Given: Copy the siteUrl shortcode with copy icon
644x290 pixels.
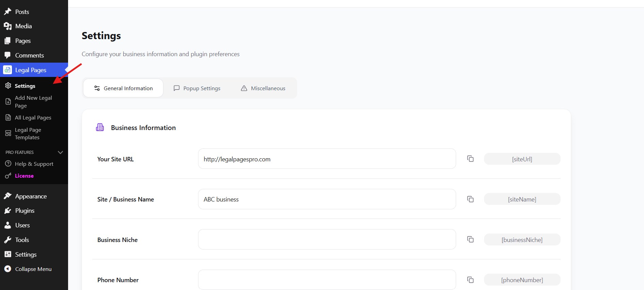Looking at the screenshot, I should click(x=470, y=159).
